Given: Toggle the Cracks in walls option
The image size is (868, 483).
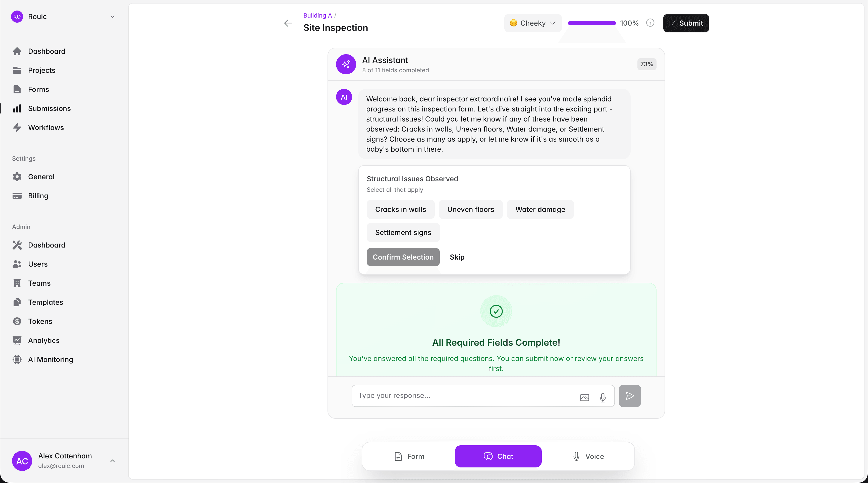Looking at the screenshot, I should (400, 209).
